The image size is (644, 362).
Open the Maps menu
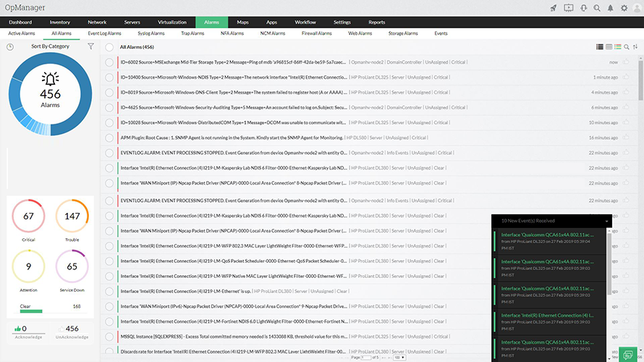point(242,22)
